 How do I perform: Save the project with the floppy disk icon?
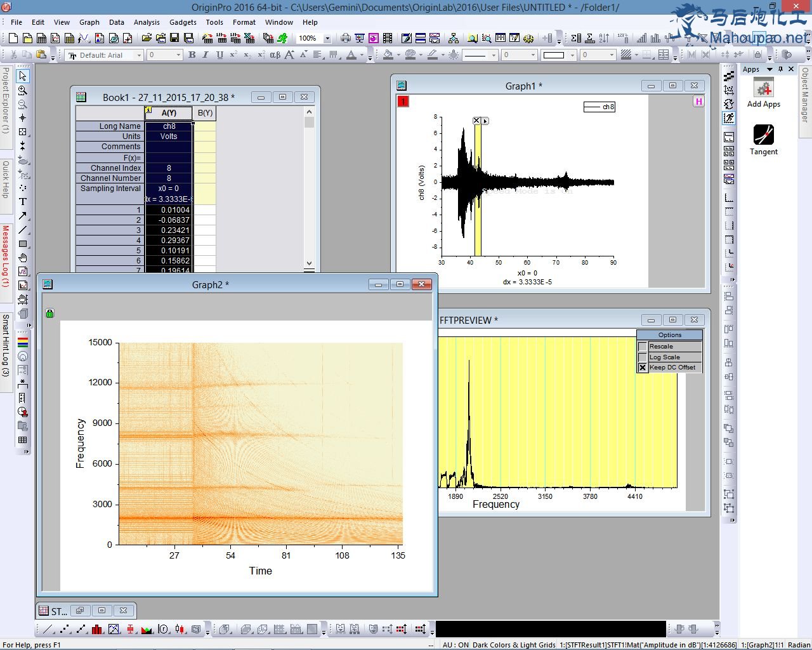pos(174,39)
